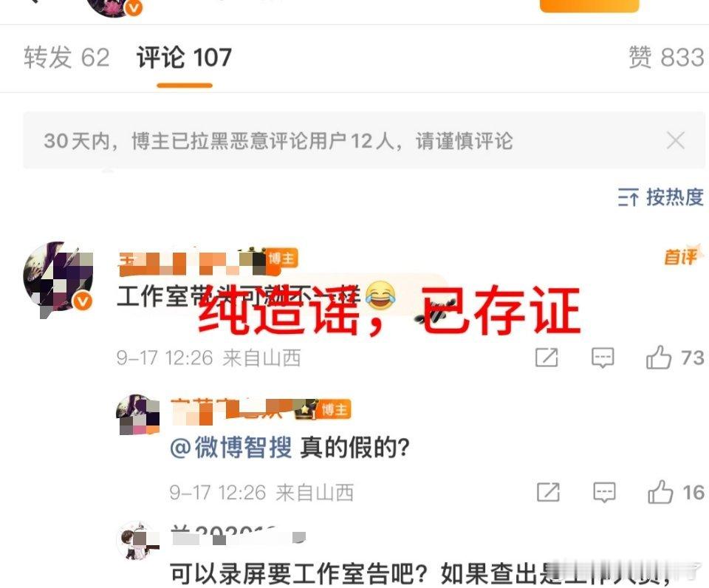Open the third commenter's avatar
This screenshot has width=709, height=588.
click(x=138, y=541)
